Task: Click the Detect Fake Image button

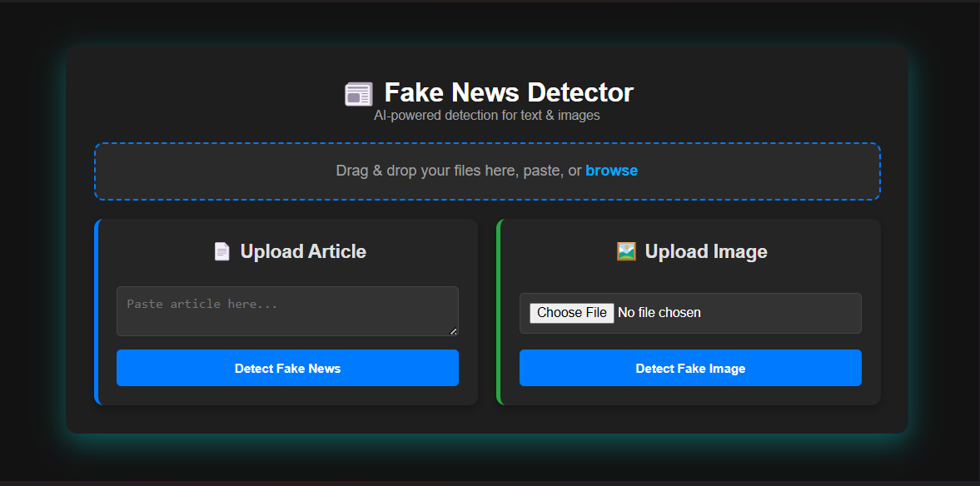Action: pyautogui.click(x=690, y=368)
